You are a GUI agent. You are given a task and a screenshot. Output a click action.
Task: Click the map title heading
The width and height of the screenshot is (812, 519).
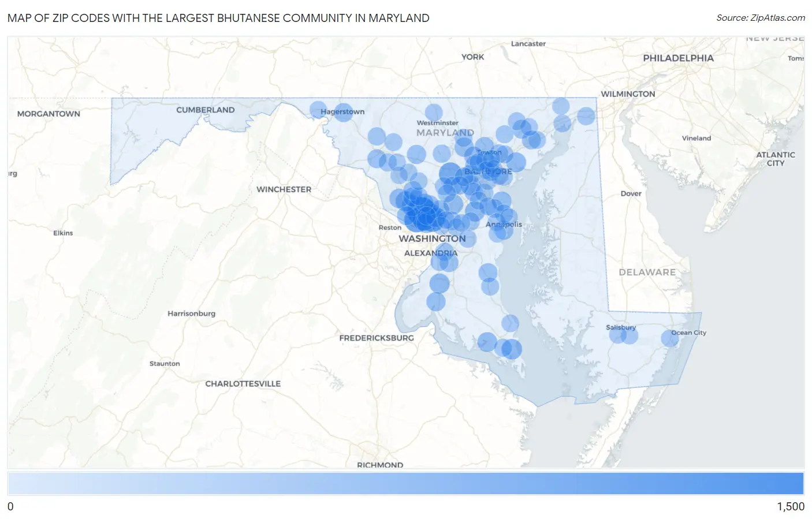[218, 18]
